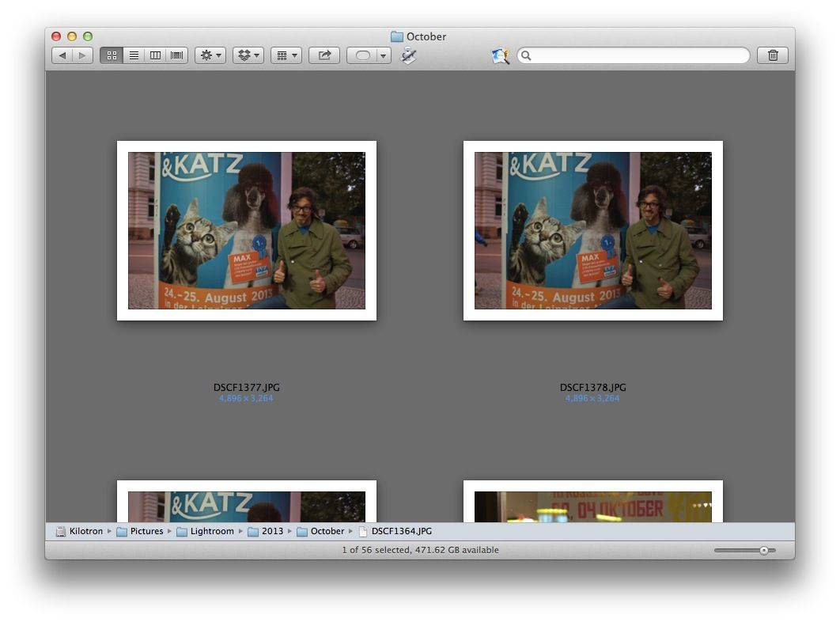Switch to Cover Flow view
The width and height of the screenshot is (840, 622).
tap(176, 55)
